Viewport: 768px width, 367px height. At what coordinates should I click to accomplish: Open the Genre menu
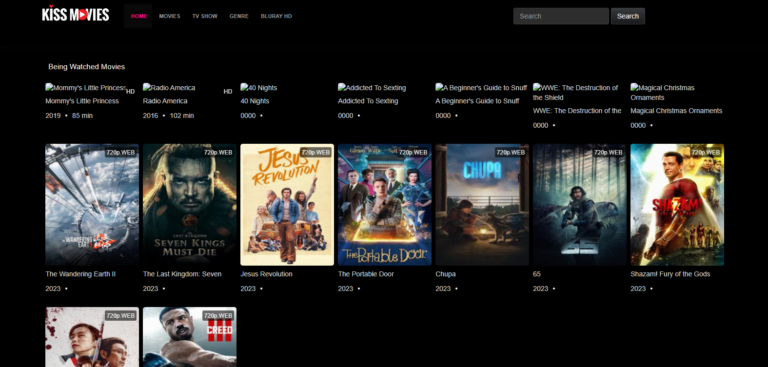[239, 16]
